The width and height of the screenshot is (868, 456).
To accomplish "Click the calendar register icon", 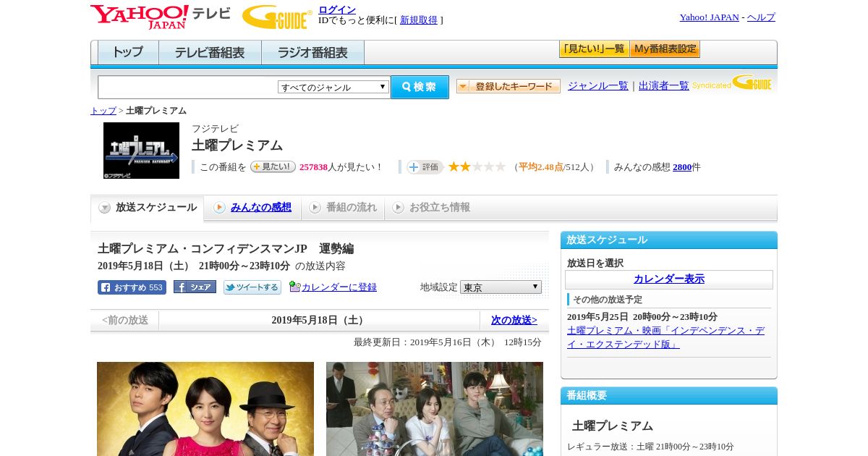I will pyautogui.click(x=294, y=287).
